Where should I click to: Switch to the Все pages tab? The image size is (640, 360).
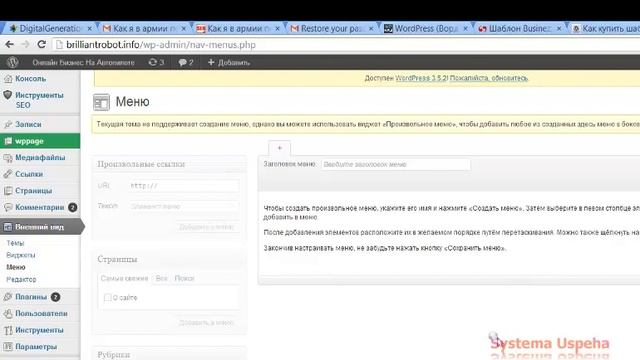(x=161, y=278)
